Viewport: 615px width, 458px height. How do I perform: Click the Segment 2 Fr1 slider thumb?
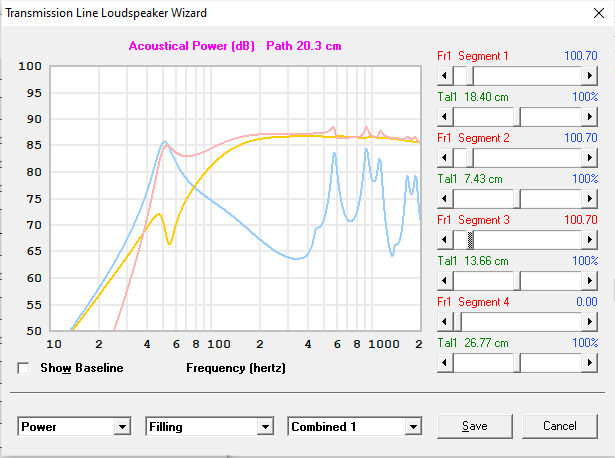[470, 158]
